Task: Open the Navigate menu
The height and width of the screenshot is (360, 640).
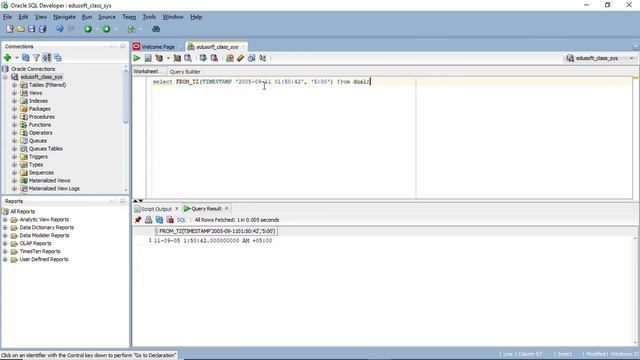Action: 64,17
